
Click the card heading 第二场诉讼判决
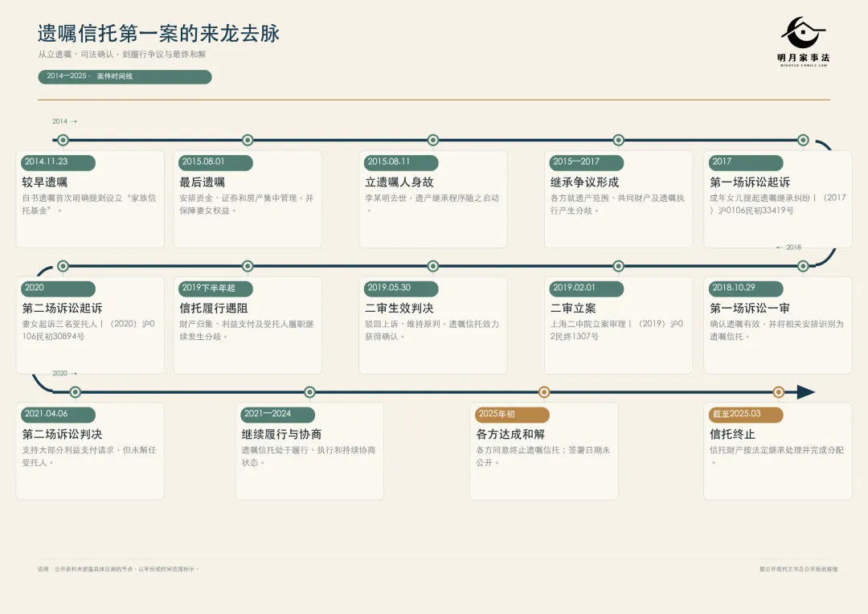[62, 434]
